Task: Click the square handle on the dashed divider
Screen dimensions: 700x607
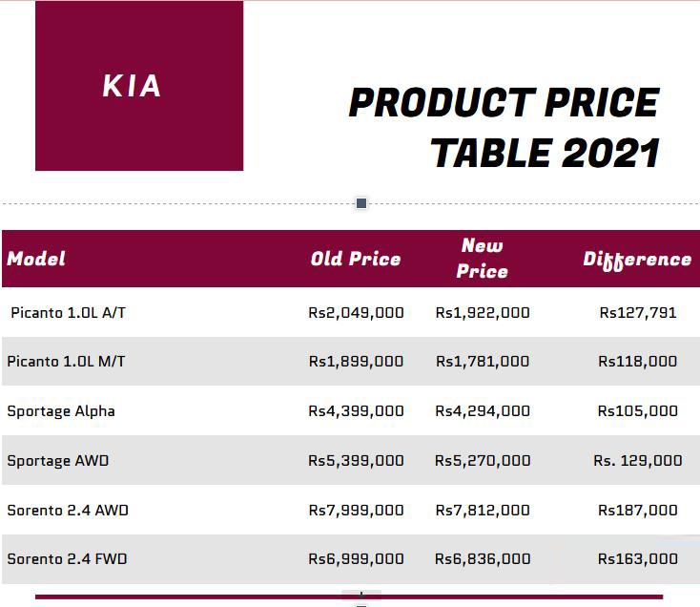Action: tap(361, 203)
